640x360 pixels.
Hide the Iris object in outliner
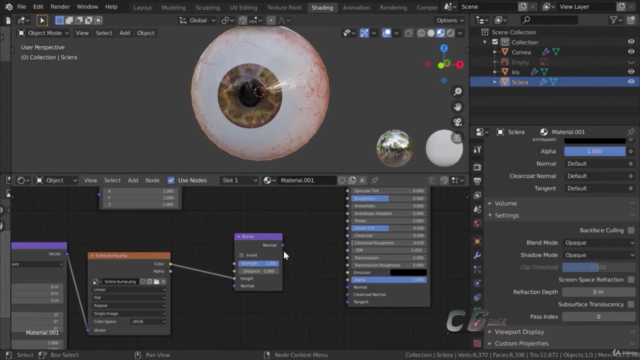coord(631,72)
